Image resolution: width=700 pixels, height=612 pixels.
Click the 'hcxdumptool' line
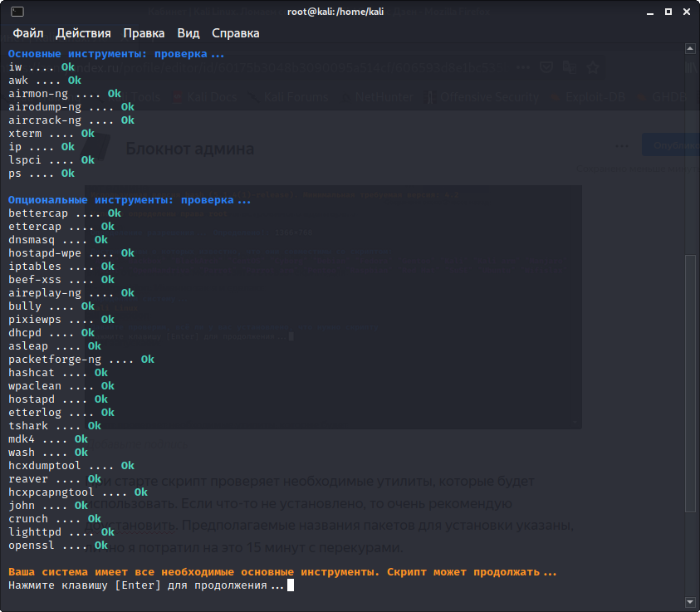coord(71,466)
